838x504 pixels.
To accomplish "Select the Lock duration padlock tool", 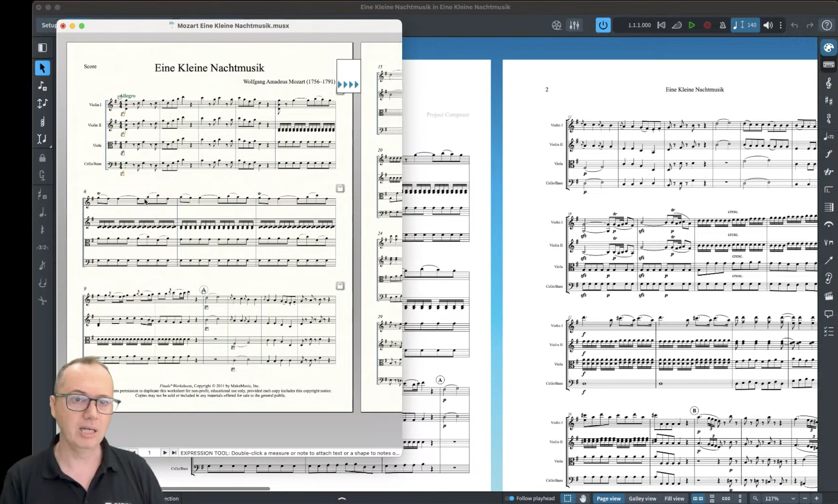I will coord(42,158).
